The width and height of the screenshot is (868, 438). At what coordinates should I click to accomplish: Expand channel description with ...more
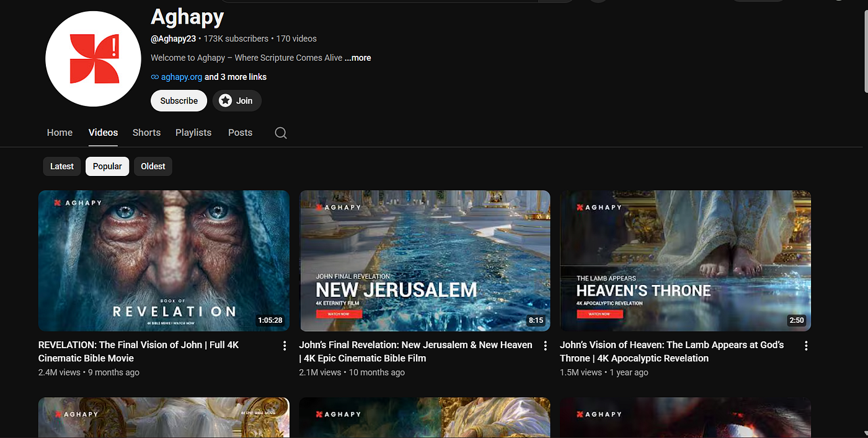(x=358, y=58)
